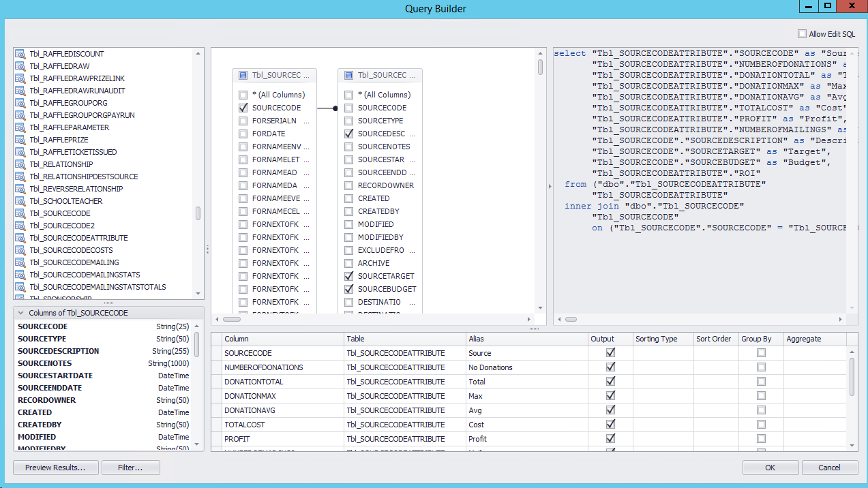Click the Aggregate column header
The height and width of the screenshot is (488, 868).
coord(815,339)
